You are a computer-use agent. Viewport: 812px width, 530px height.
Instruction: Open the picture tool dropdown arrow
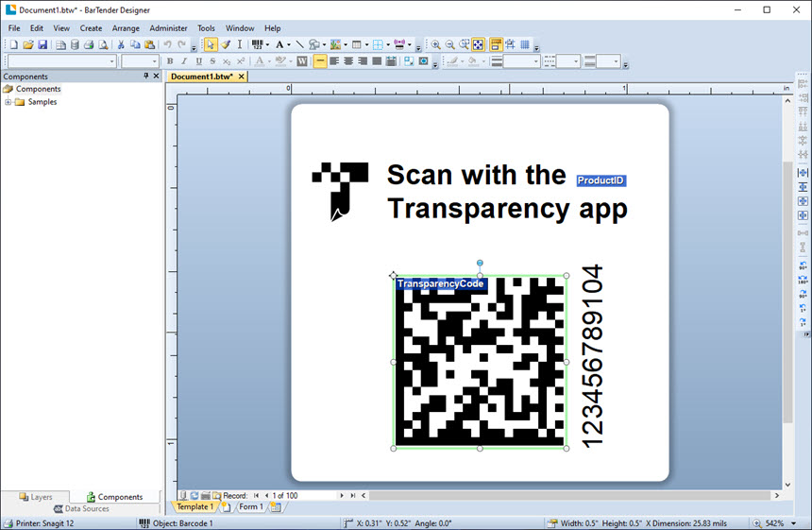(346, 45)
